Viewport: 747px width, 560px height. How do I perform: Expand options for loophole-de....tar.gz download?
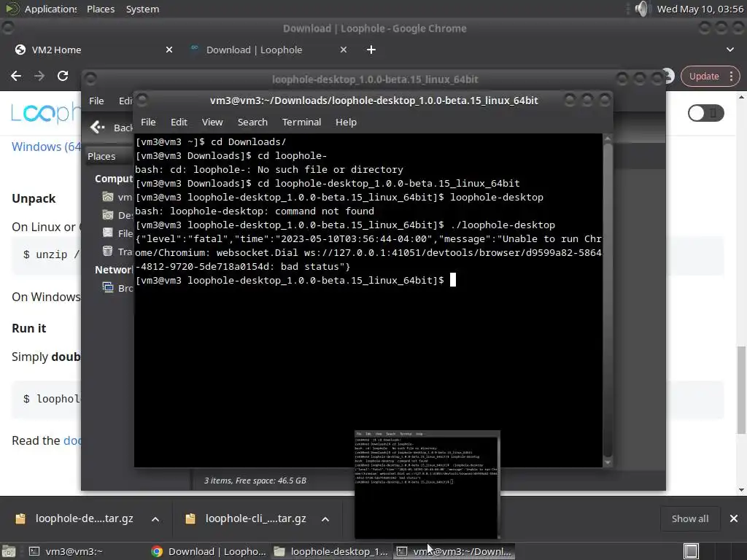(x=155, y=519)
